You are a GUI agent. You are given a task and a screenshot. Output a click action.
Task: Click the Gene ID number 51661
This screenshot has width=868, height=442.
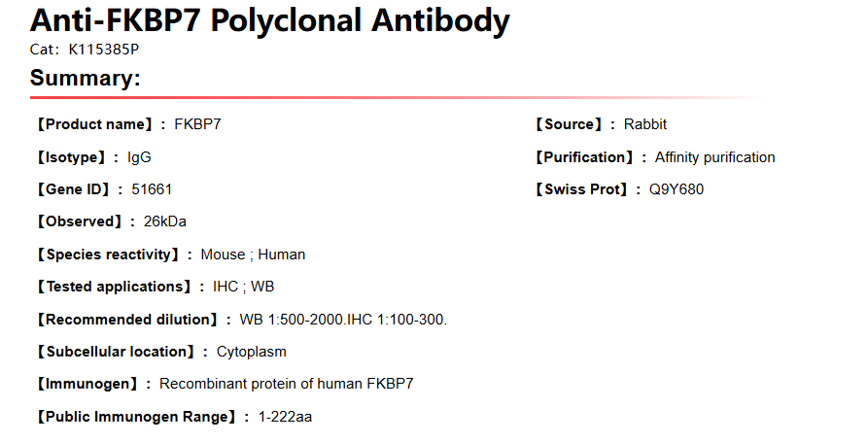152,189
